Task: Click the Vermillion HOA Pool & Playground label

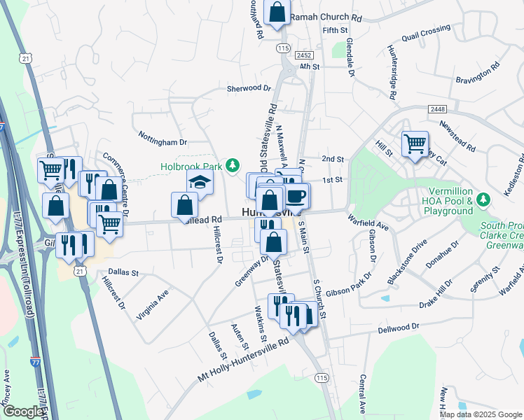Action: point(448,201)
